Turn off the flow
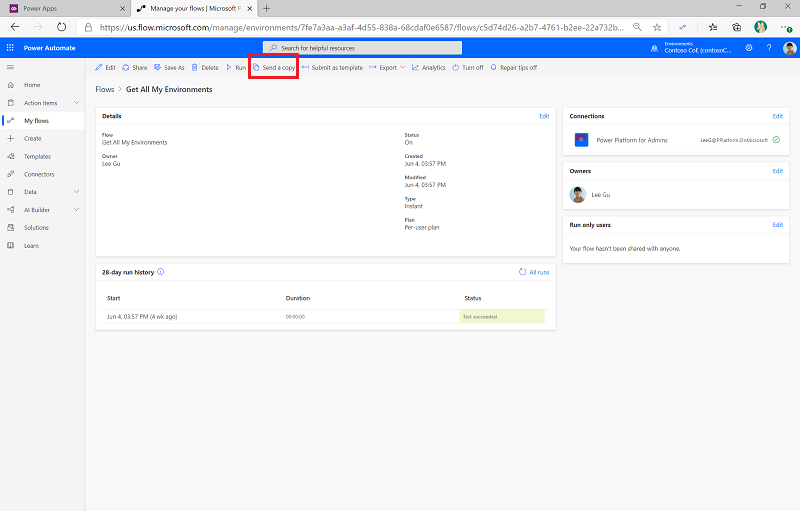Screen dimensions: 800x511 click(x=468, y=67)
